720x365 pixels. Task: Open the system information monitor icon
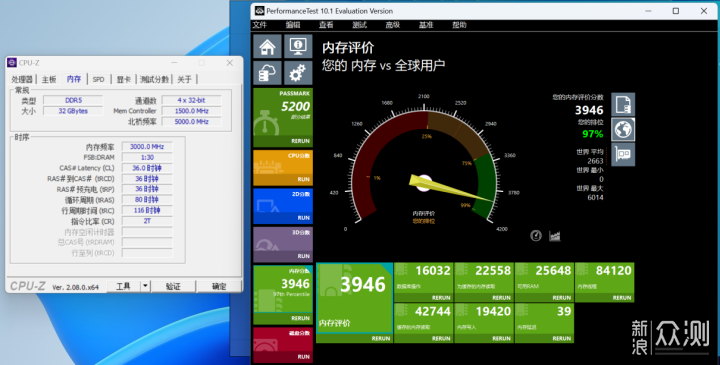[x=298, y=46]
